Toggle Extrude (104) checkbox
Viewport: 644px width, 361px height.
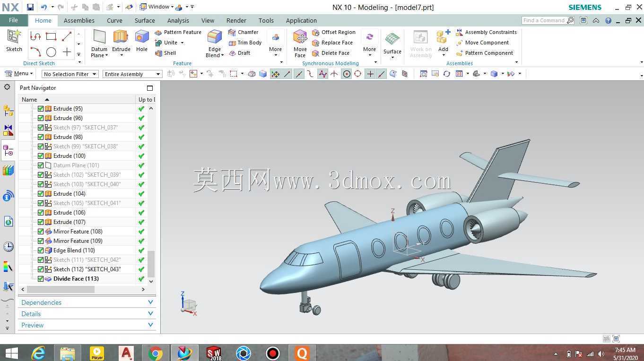(41, 194)
